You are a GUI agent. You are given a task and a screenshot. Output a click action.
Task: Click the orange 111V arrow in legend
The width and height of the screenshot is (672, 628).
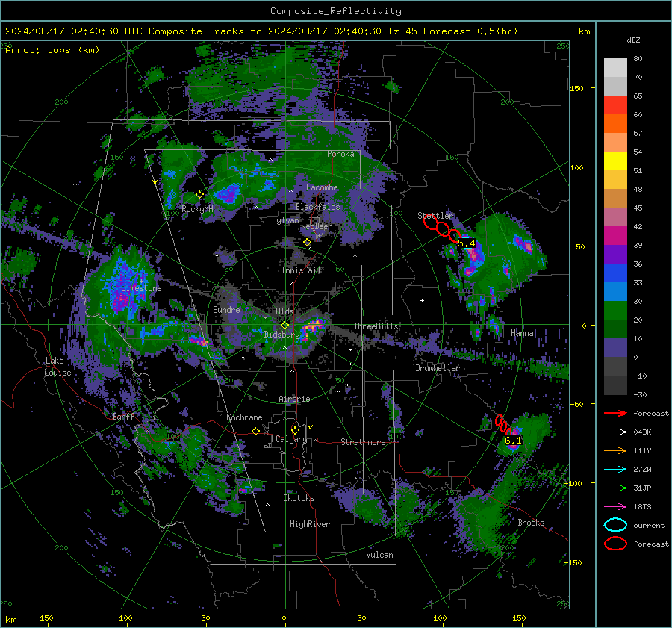(x=615, y=450)
